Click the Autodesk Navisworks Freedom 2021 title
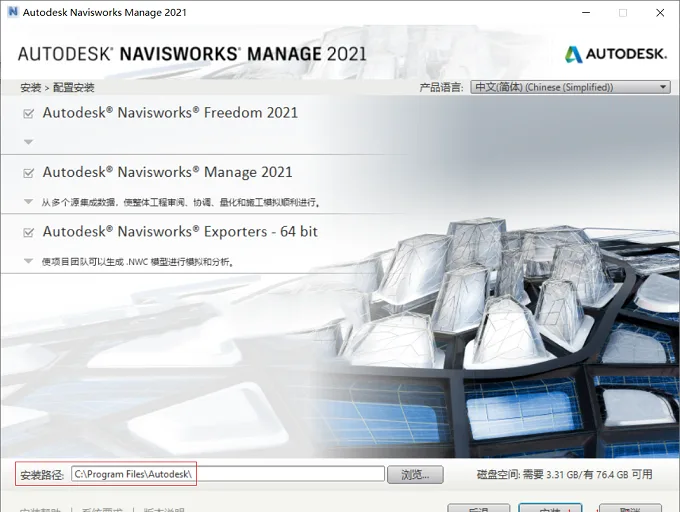The width and height of the screenshot is (680, 512). pyautogui.click(x=170, y=113)
